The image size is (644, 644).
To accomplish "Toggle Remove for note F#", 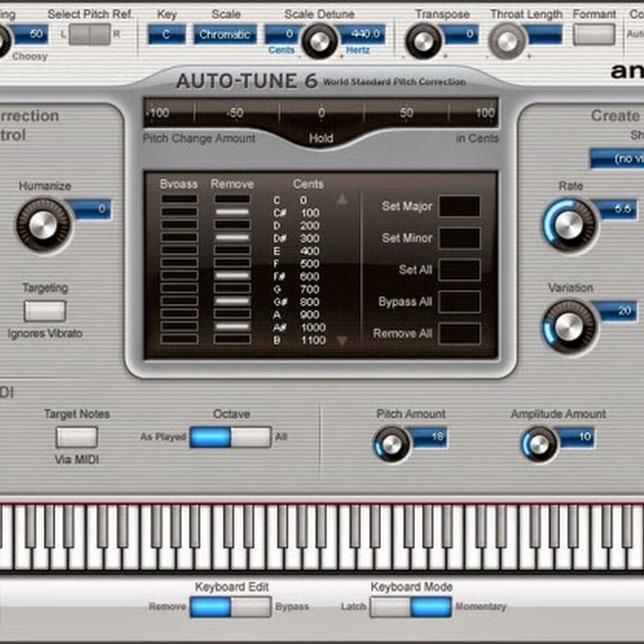I will [x=232, y=275].
